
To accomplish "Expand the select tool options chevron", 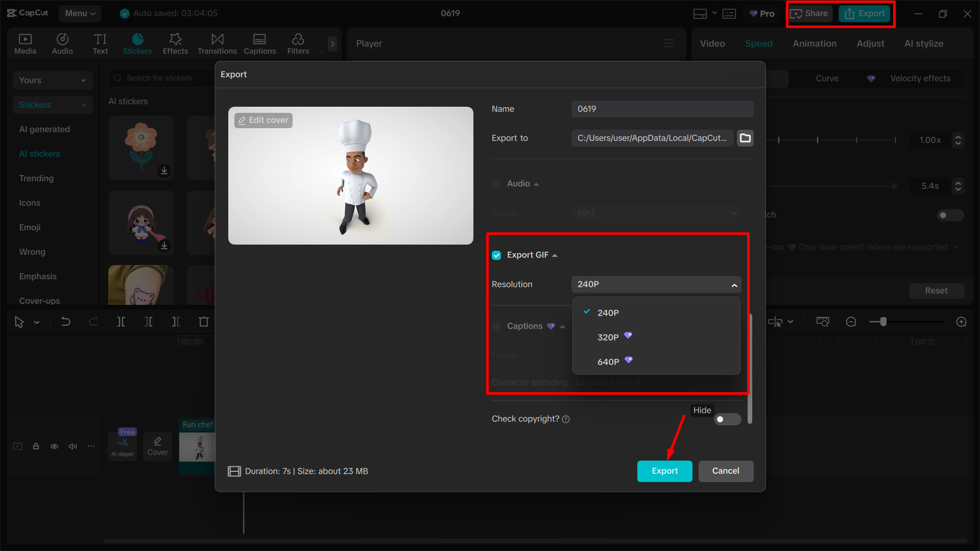I will pos(36,322).
